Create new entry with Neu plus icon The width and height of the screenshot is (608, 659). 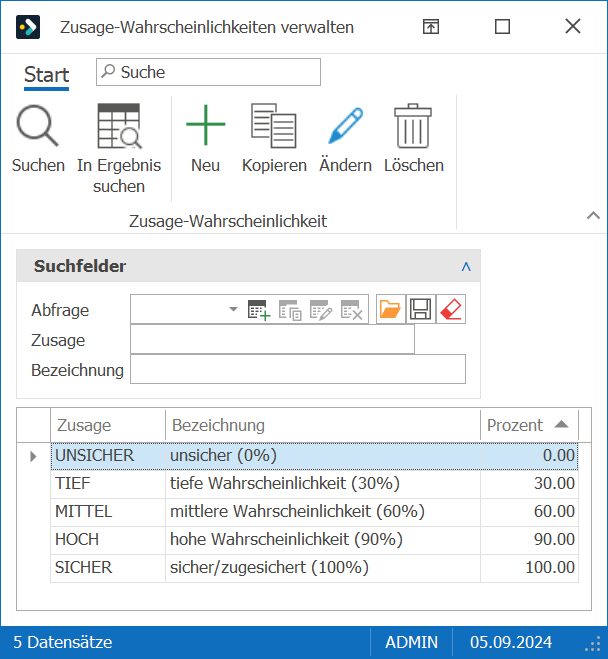point(205,125)
